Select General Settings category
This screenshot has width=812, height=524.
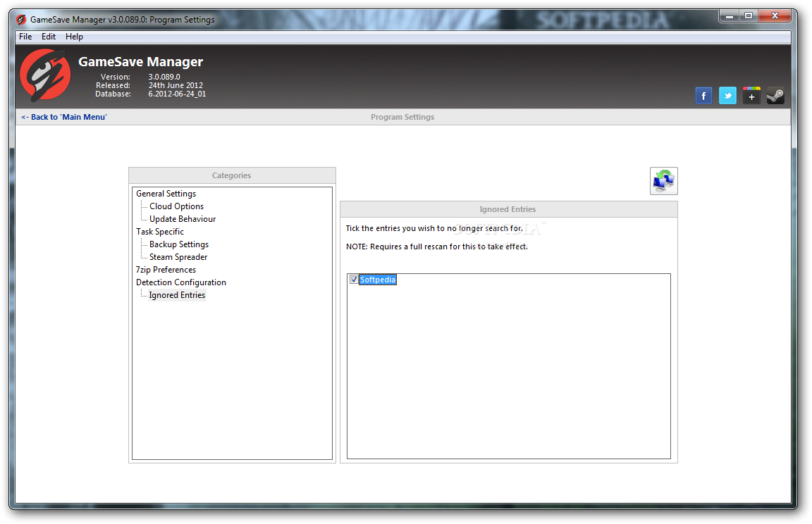click(x=166, y=194)
